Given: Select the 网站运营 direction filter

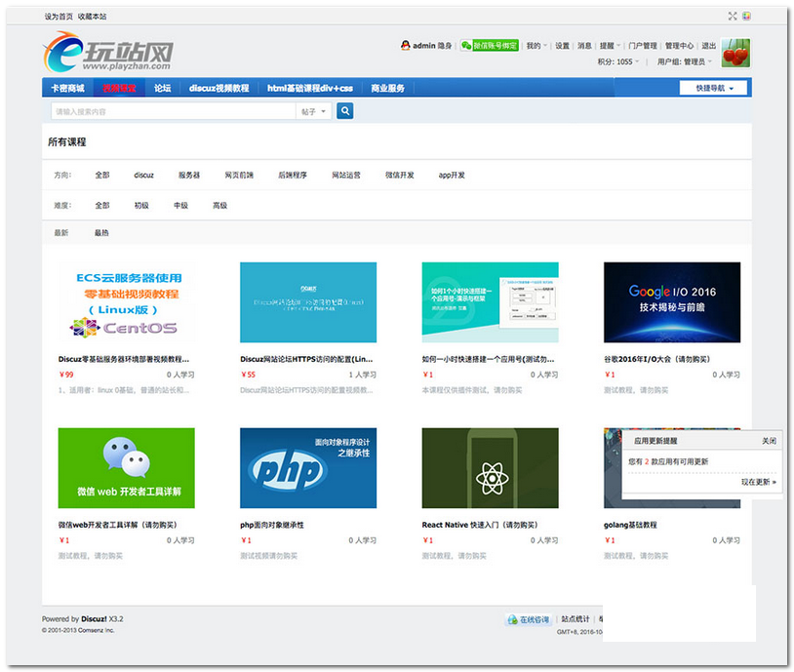Looking at the screenshot, I should [346, 176].
